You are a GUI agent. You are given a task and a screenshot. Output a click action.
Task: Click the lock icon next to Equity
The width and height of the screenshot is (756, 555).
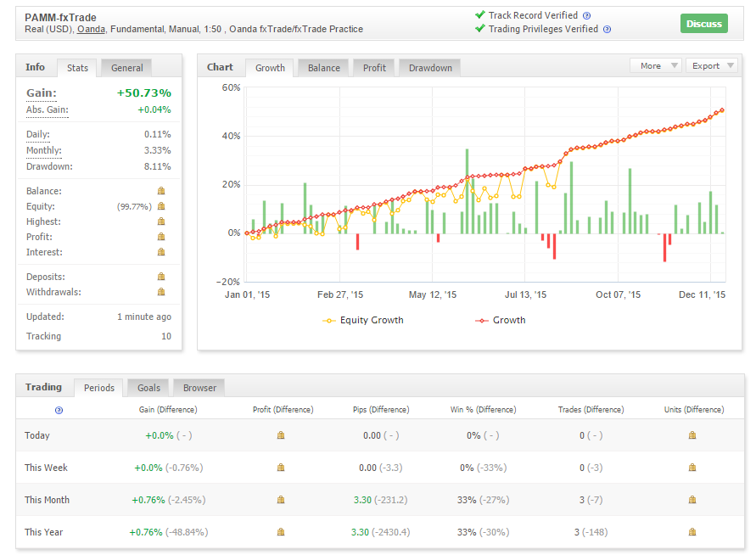click(x=161, y=206)
